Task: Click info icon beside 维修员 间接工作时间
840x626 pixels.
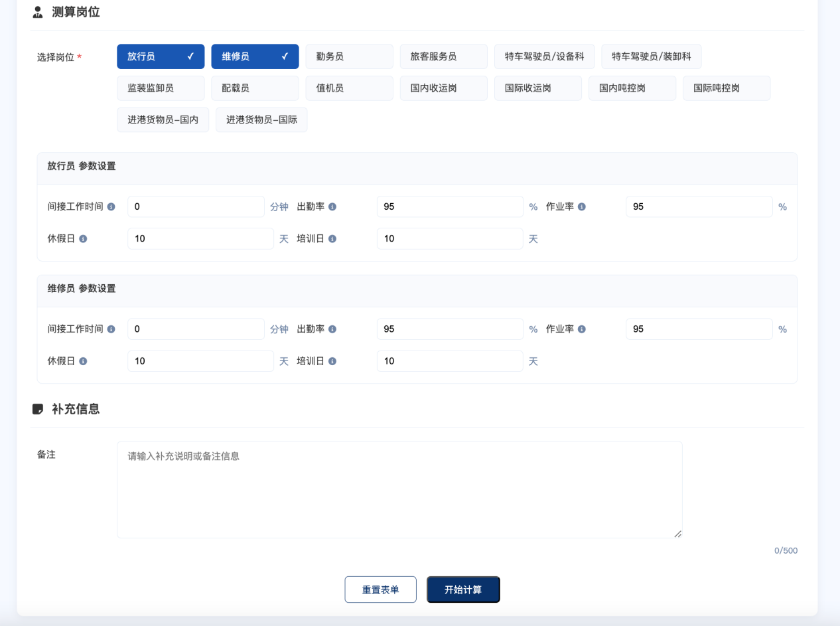Action: [x=111, y=329]
